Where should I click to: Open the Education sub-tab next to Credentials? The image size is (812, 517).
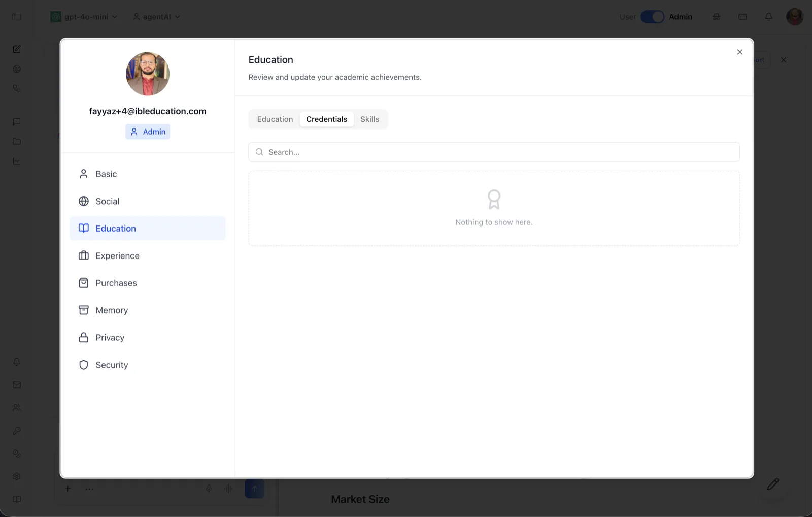coord(275,119)
